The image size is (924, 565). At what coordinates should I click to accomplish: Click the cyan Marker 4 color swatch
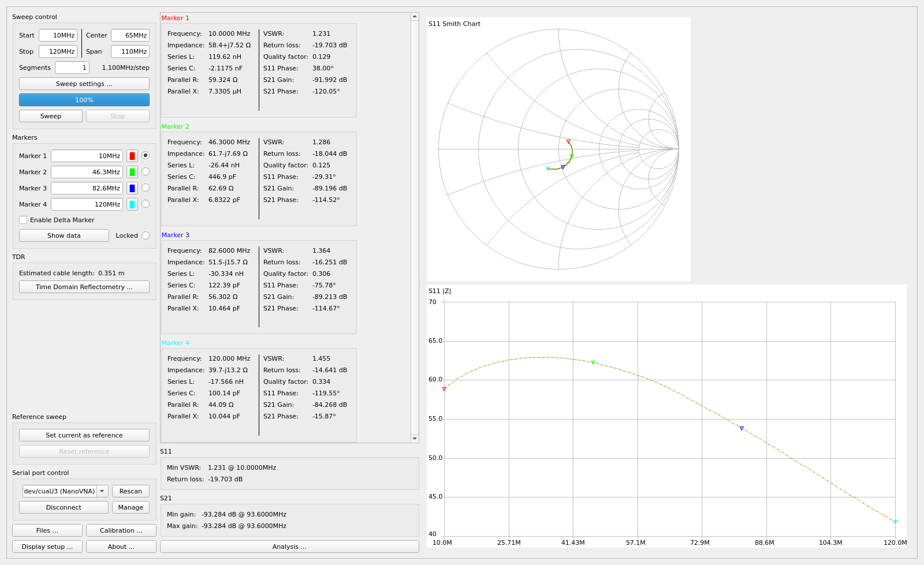coord(132,204)
